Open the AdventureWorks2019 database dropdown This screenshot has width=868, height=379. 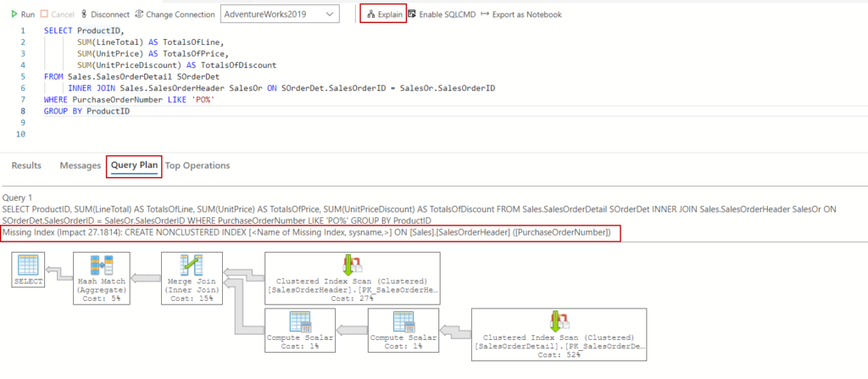pyautogui.click(x=280, y=14)
